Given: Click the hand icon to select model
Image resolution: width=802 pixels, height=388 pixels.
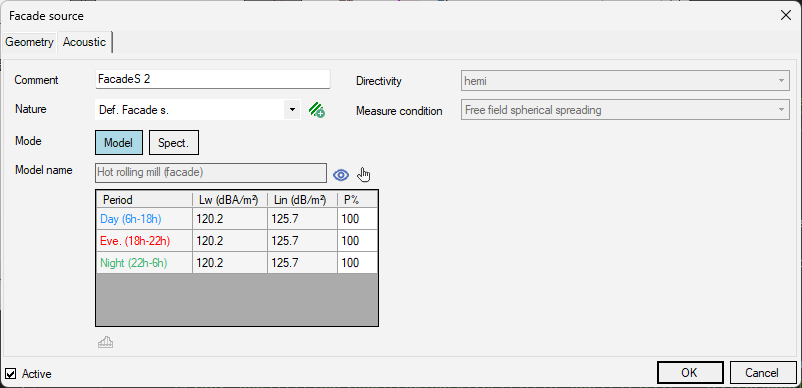Looking at the screenshot, I should (x=364, y=175).
